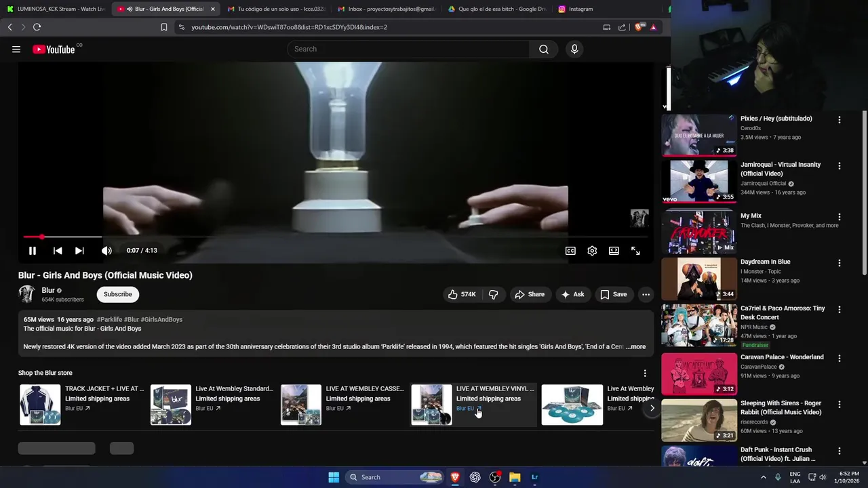
Task: Open File Explorer from the taskbar
Action: pos(515,477)
